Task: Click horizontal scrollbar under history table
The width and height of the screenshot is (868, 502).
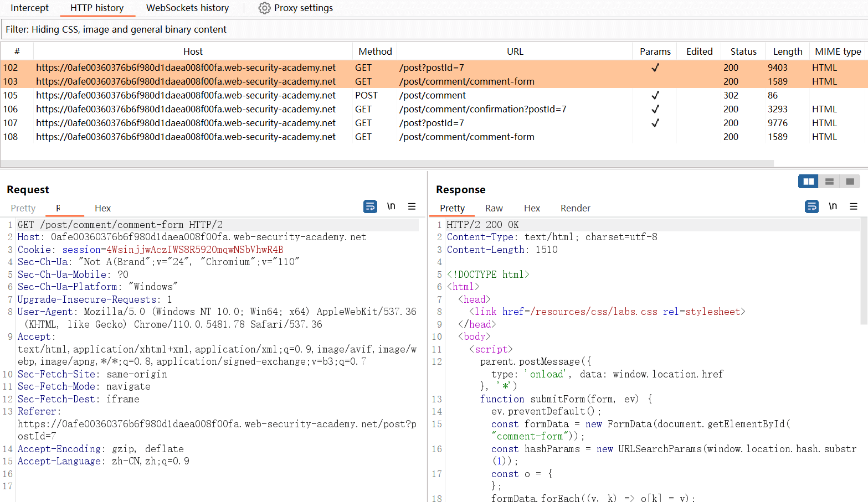Action: coord(387,163)
